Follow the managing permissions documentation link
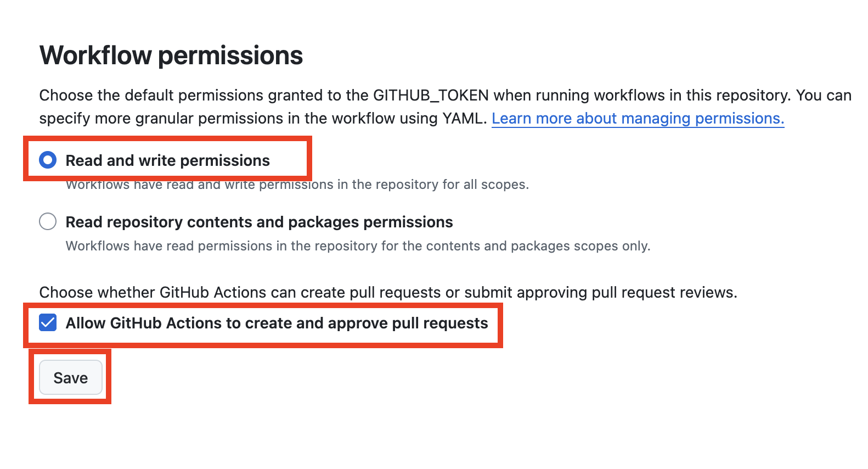 pyautogui.click(x=638, y=118)
